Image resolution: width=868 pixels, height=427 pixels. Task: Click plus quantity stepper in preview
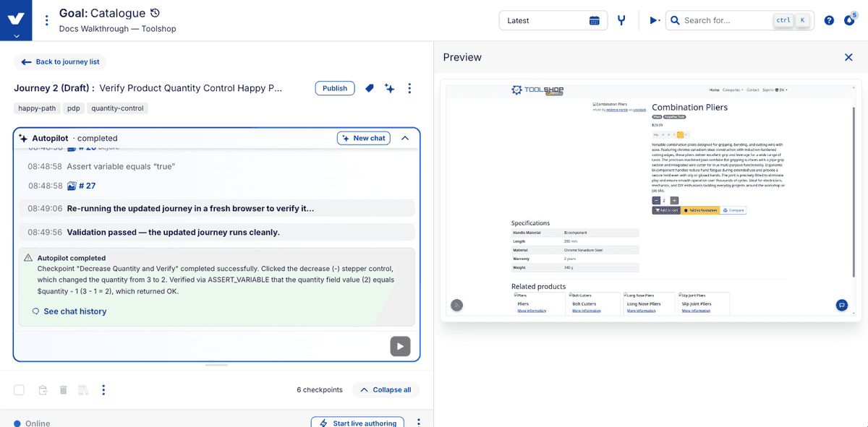click(x=674, y=200)
